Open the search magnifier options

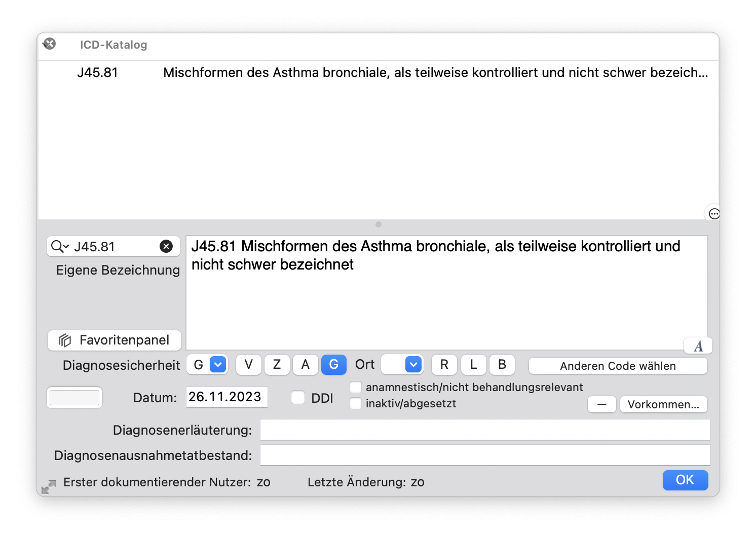[60, 246]
